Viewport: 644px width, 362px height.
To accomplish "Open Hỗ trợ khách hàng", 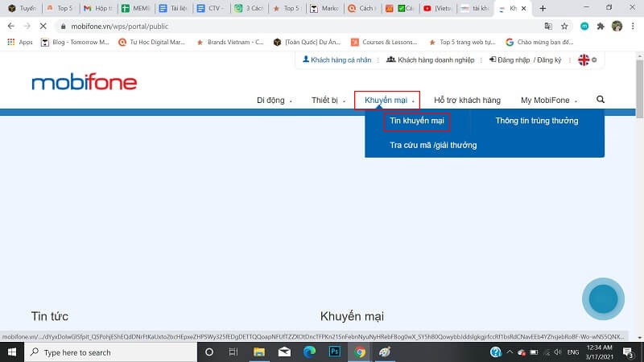I will point(467,100).
